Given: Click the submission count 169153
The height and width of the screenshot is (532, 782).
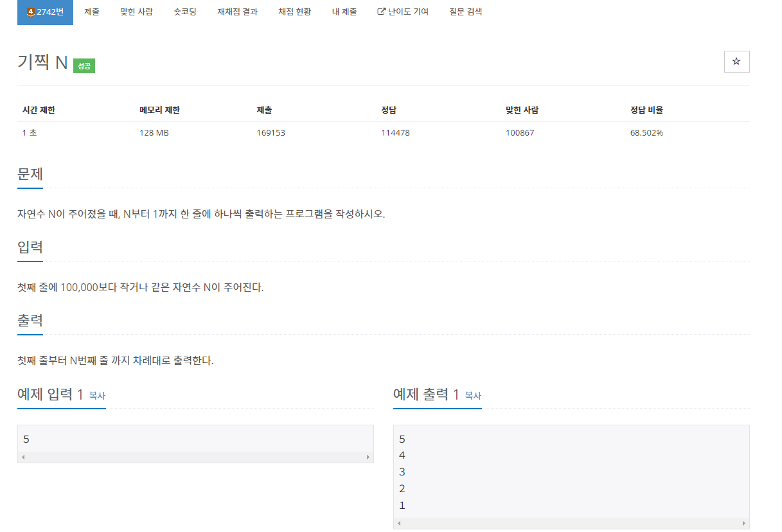Looking at the screenshot, I should pos(271,133).
